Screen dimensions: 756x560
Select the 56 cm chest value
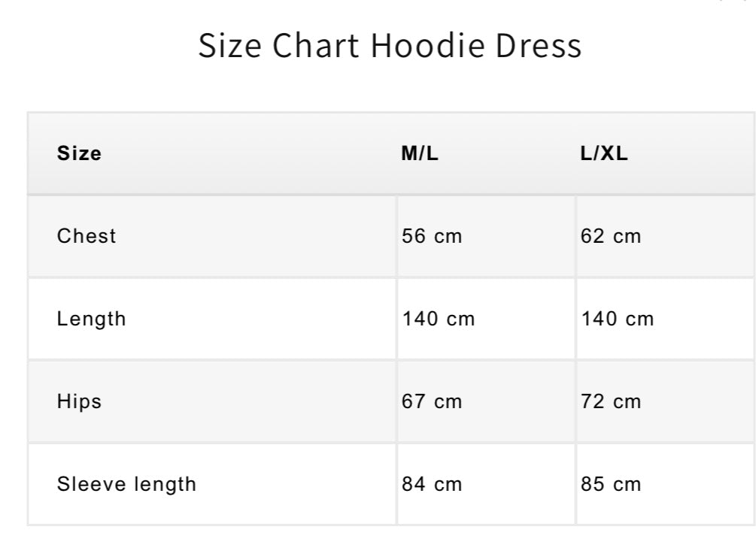tap(432, 236)
